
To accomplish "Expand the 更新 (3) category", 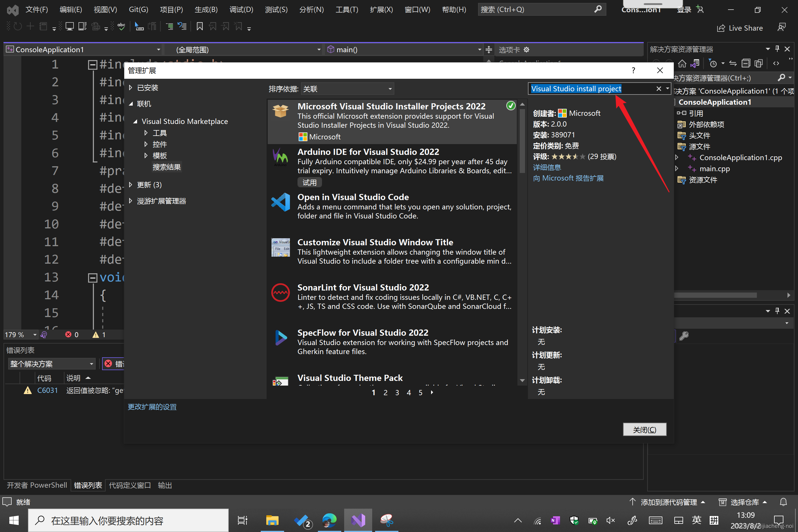I will click(131, 185).
